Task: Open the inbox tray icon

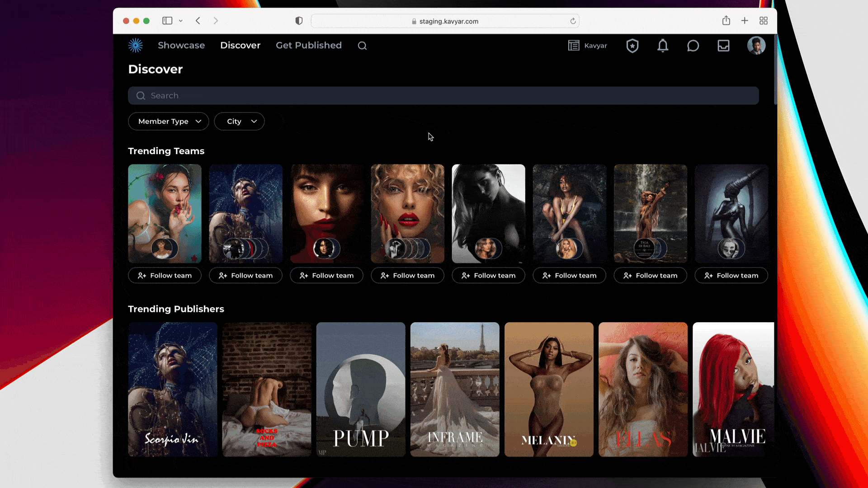Action: point(723,46)
